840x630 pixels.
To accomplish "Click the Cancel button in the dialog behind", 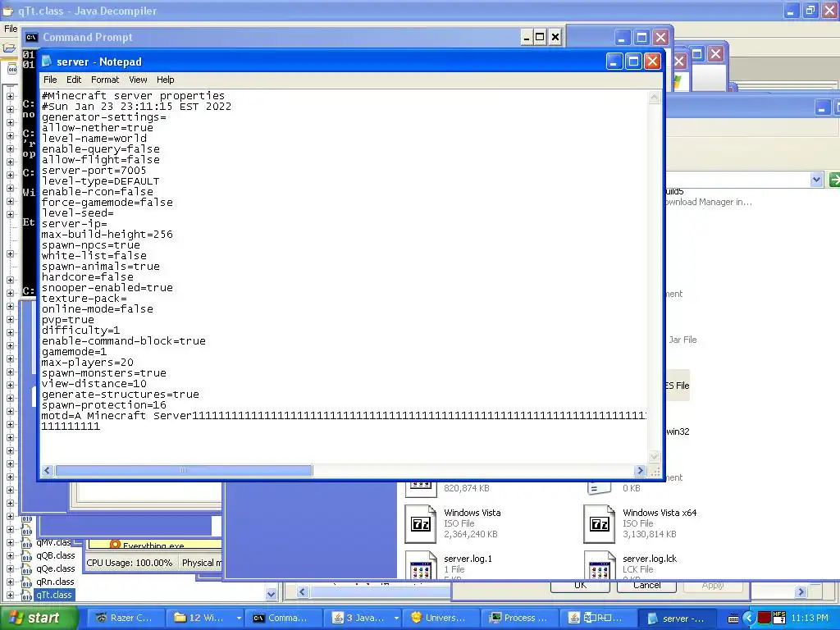I will pos(646,586).
